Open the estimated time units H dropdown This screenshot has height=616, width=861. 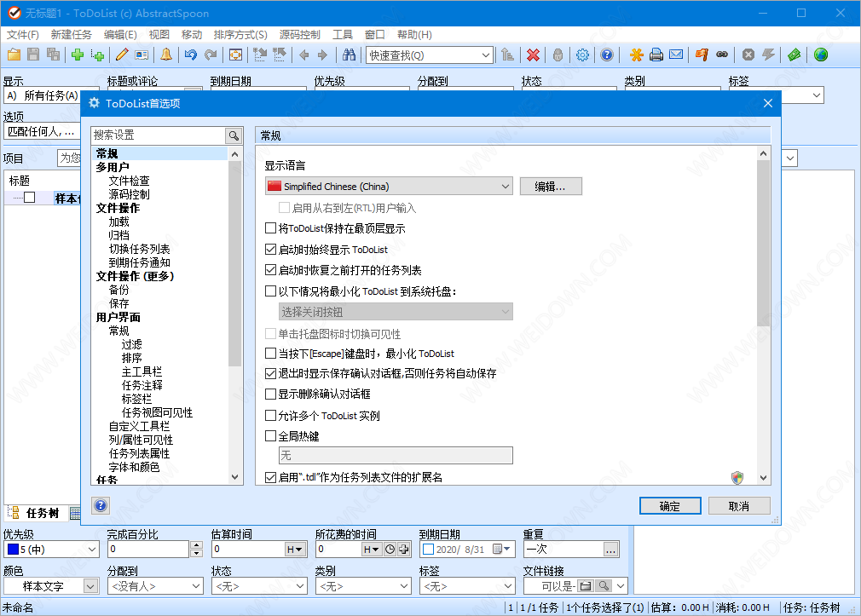(x=295, y=549)
